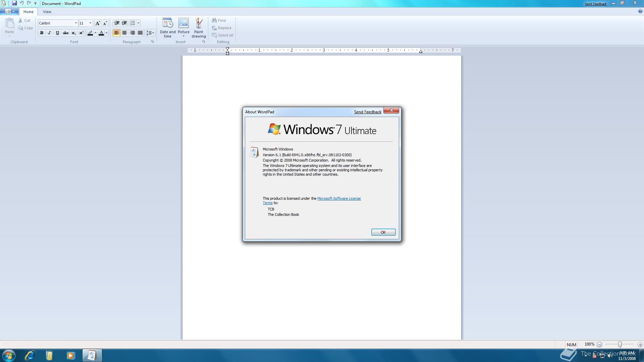This screenshot has height=362, width=644.
Task: Open Windows Explorer from the taskbar
Action: pyautogui.click(x=49, y=355)
